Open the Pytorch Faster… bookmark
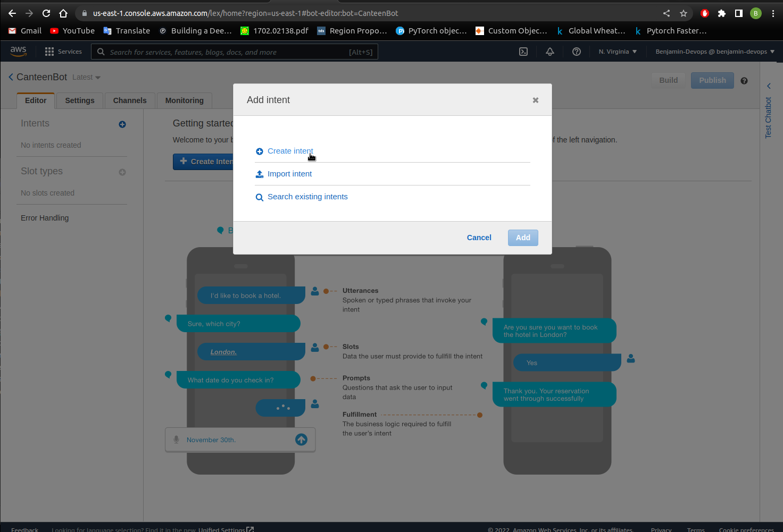This screenshot has width=783, height=532. 671,31
